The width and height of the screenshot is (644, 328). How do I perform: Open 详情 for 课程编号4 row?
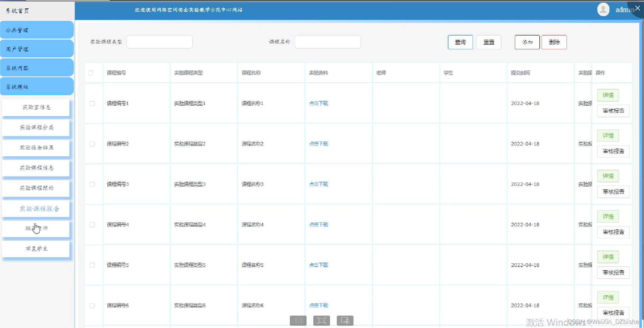pyautogui.click(x=608, y=216)
